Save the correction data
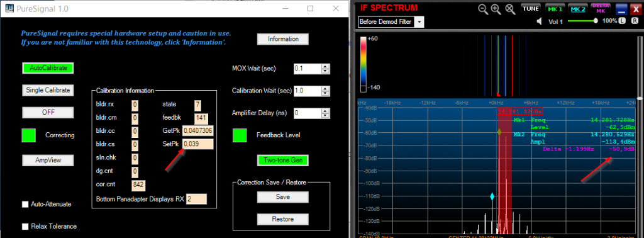This screenshot has width=644, height=238. (x=282, y=197)
